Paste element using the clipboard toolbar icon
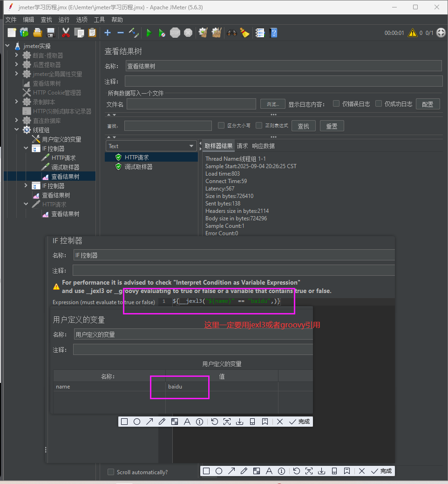The image size is (448, 484). tap(92, 33)
